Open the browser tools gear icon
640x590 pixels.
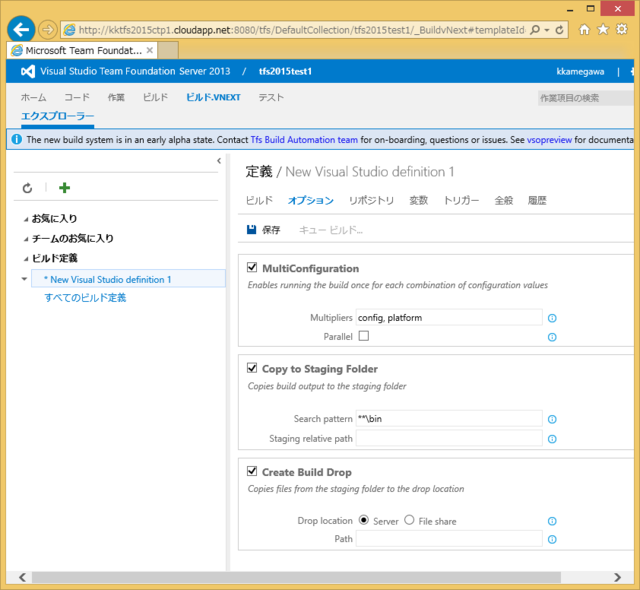(x=622, y=29)
